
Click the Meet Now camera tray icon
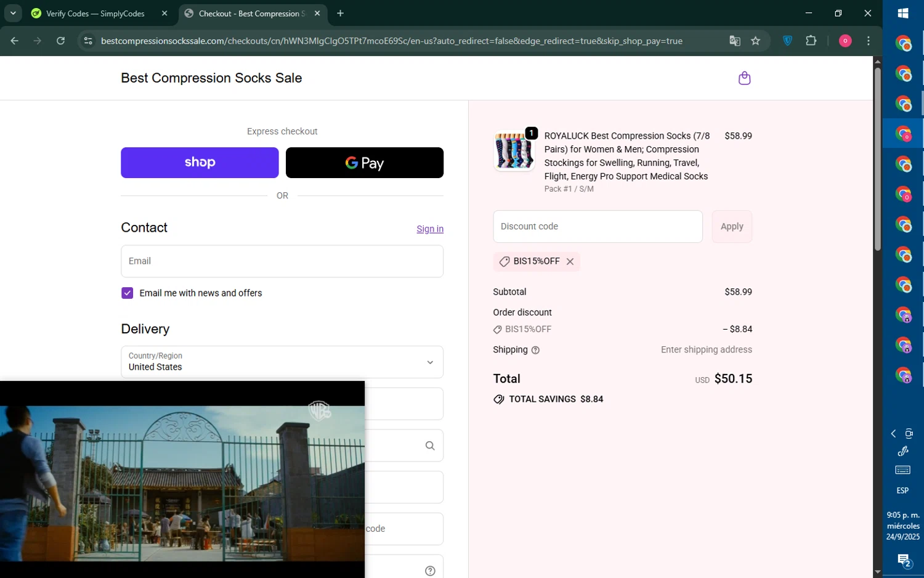909,434
